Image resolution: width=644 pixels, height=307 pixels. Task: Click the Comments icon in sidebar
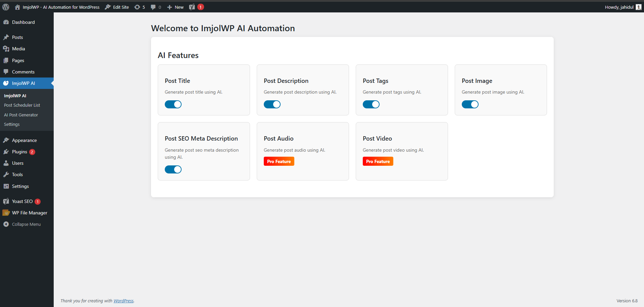coord(6,72)
